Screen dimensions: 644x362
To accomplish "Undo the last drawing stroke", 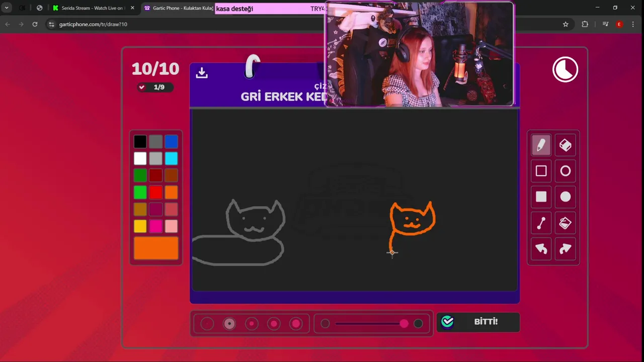I will 541,249.
